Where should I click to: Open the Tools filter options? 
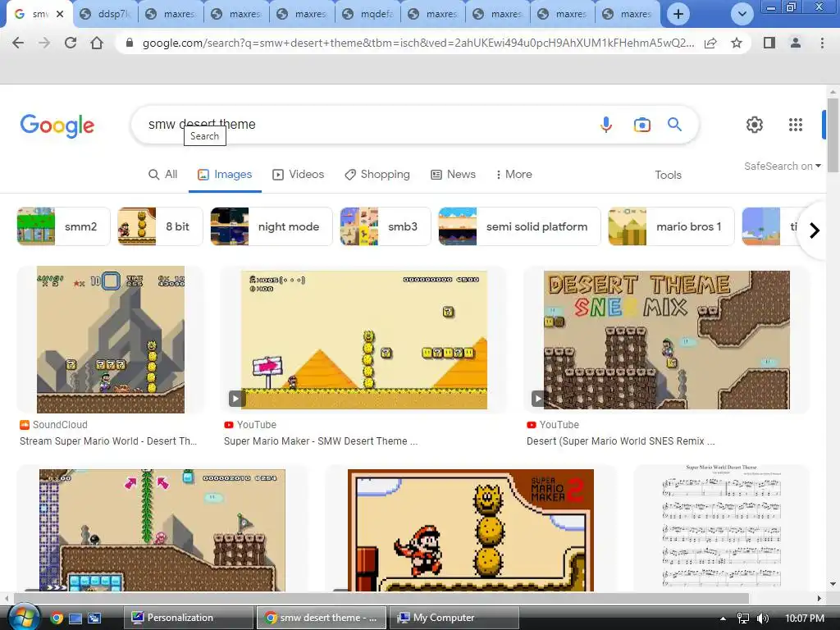[668, 176]
